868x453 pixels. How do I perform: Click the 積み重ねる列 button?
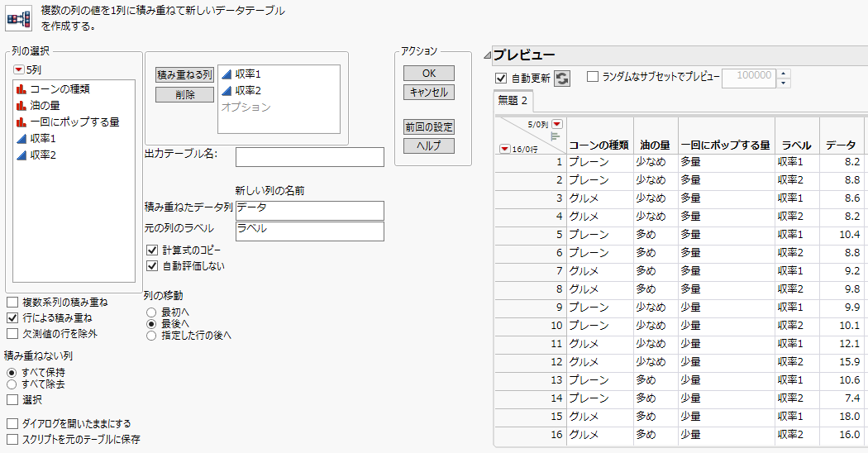184,74
